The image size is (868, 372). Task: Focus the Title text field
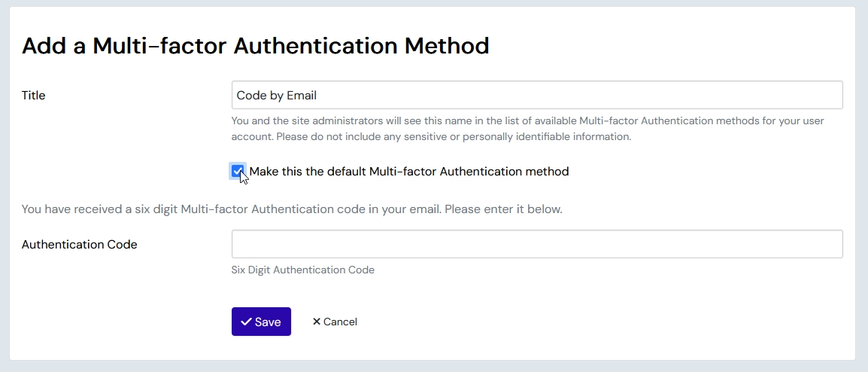pyautogui.click(x=536, y=96)
